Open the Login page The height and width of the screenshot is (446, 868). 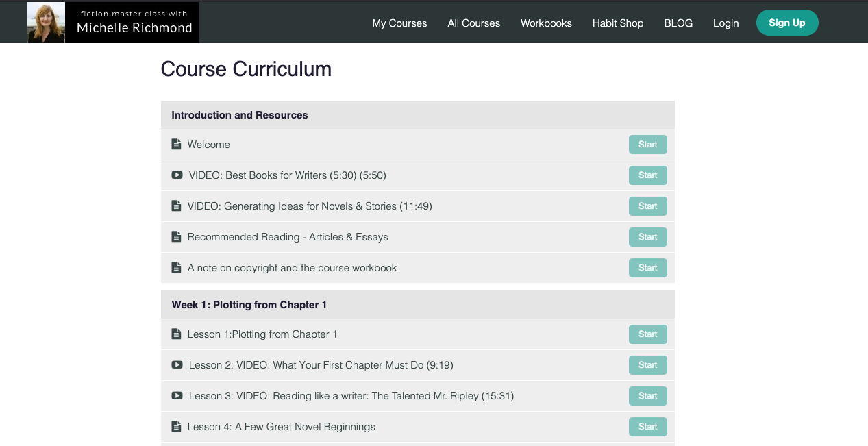pos(726,23)
